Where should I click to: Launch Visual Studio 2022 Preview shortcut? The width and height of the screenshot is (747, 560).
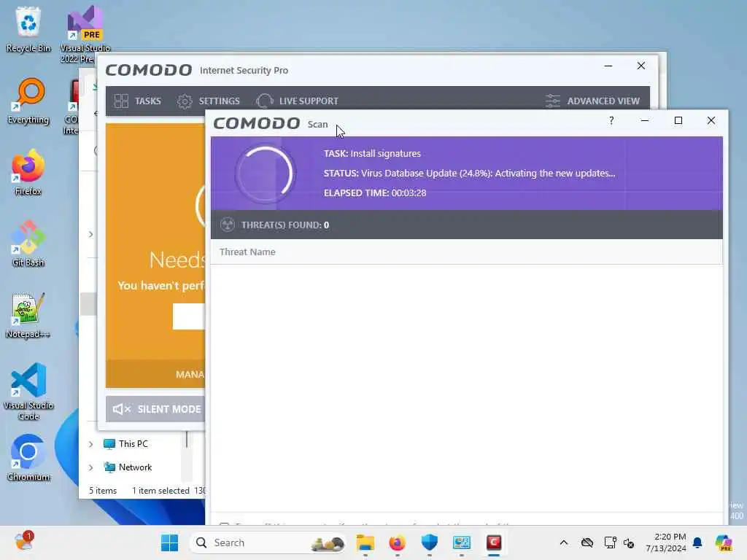85,34
